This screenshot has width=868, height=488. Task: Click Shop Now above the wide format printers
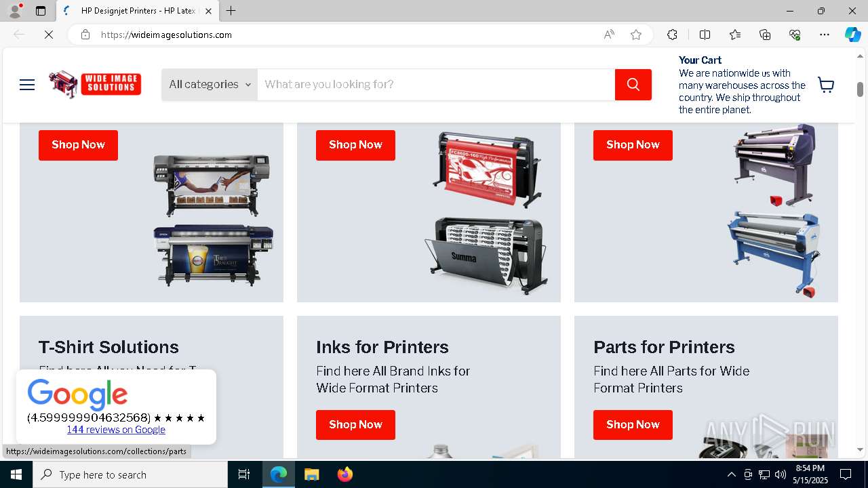(78, 145)
